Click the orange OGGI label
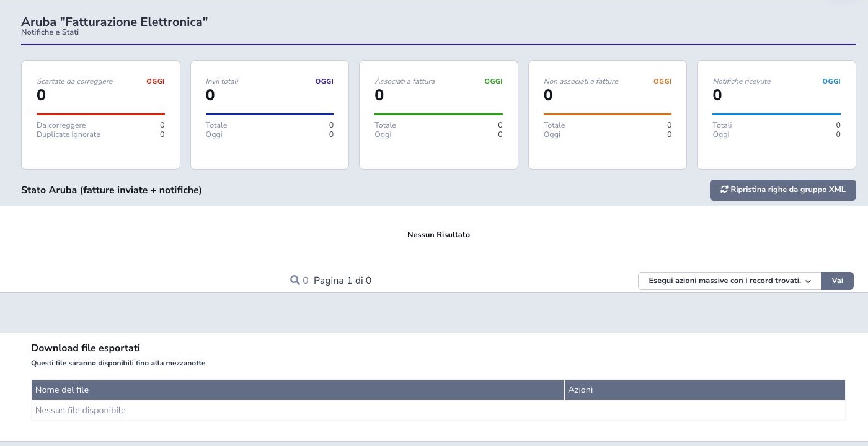Viewport: 868px width, 446px height. [x=662, y=81]
